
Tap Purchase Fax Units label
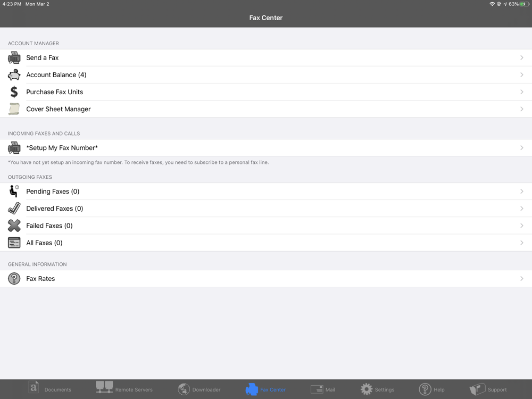pyautogui.click(x=55, y=92)
